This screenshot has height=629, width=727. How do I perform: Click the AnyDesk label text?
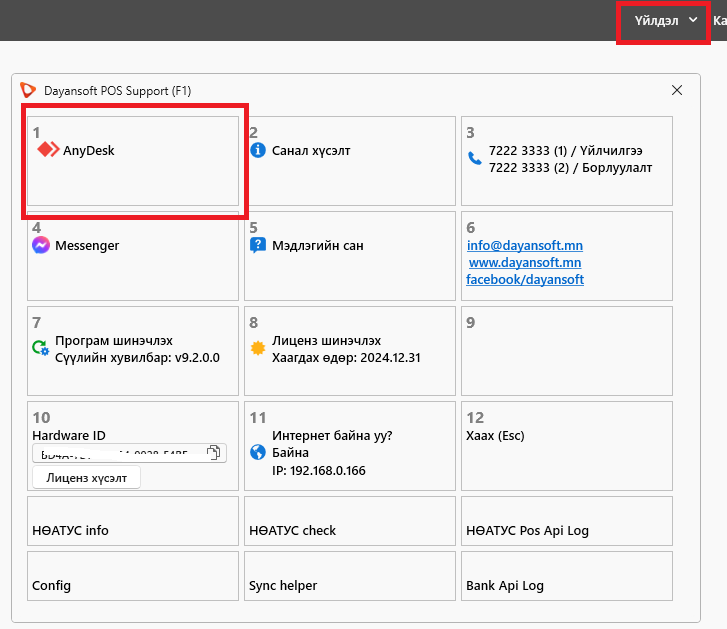point(89,151)
